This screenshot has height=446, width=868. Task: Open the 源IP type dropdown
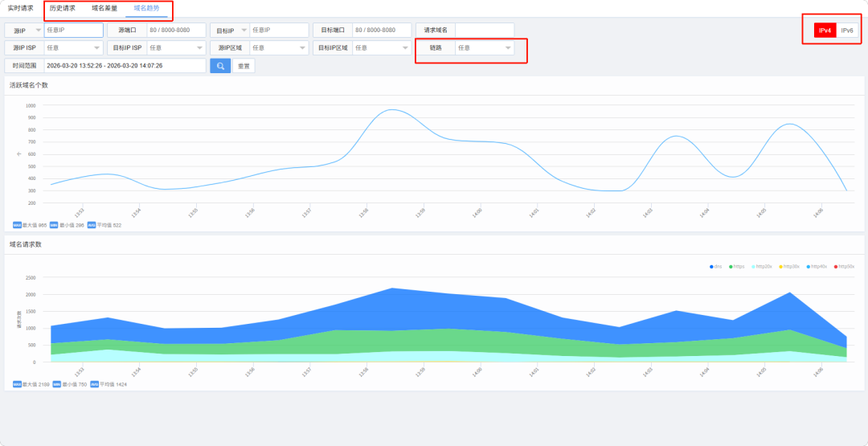coord(24,31)
